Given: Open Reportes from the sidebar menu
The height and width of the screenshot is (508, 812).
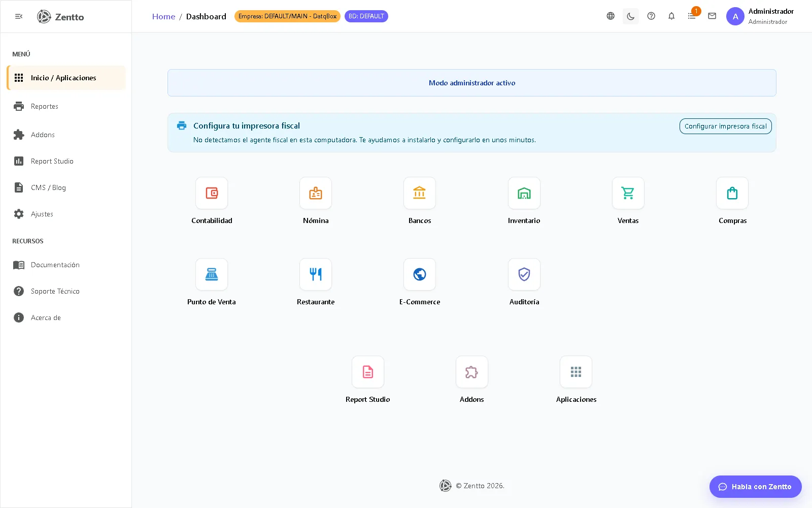Looking at the screenshot, I should [x=66, y=106].
